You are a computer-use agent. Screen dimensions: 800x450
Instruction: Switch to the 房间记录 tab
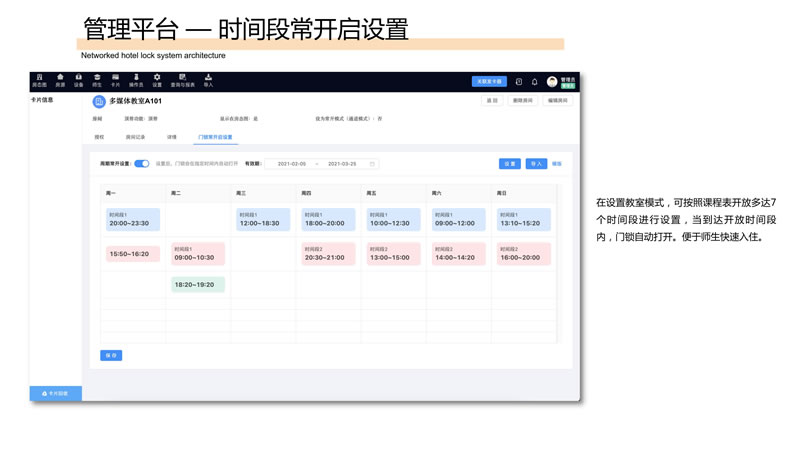tap(135, 137)
